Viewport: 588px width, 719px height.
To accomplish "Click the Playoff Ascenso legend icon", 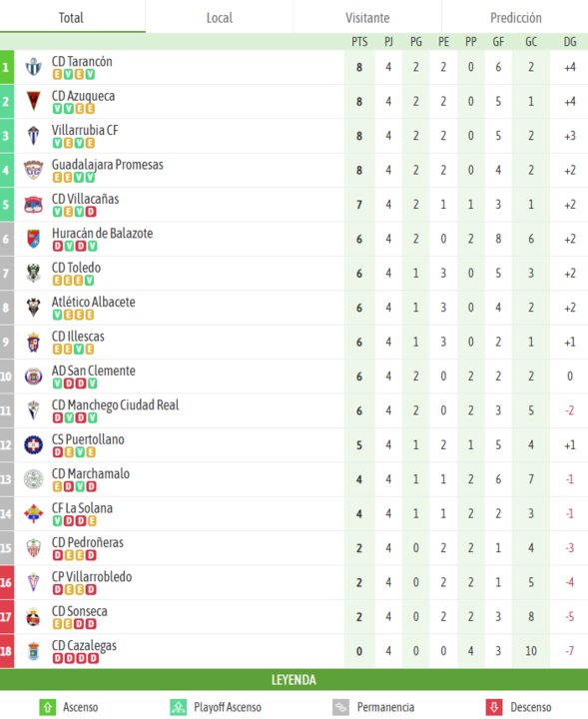I will click(179, 707).
